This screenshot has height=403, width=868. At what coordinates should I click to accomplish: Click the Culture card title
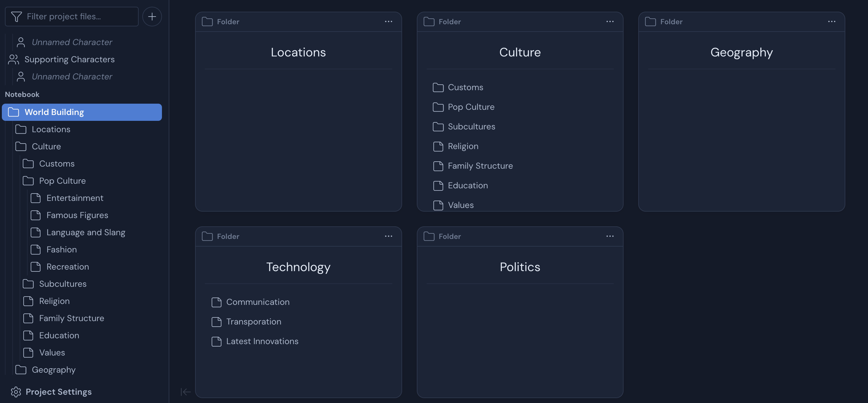click(x=520, y=52)
